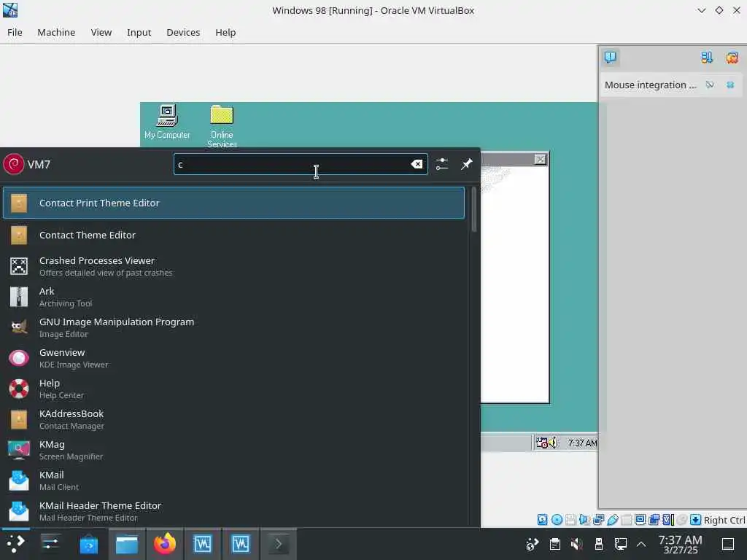Open the Help Center entry

[x=233, y=389]
